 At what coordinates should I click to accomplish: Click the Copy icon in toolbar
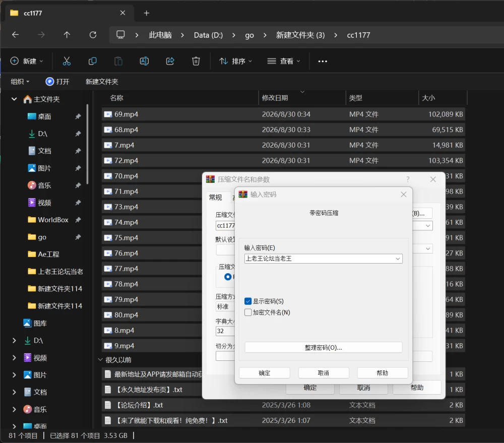click(x=93, y=61)
